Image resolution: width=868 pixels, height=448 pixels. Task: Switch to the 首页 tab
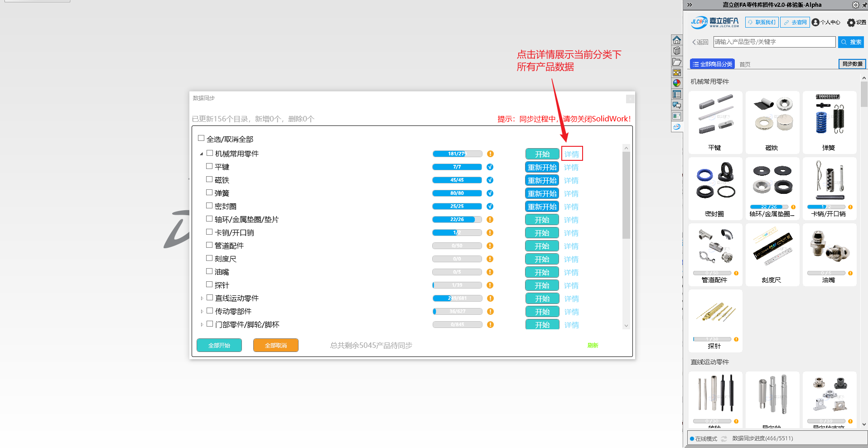(745, 64)
